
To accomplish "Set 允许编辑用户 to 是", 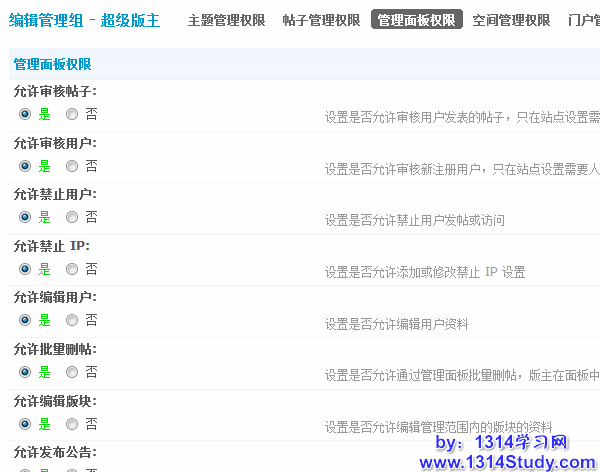I will (x=25, y=320).
